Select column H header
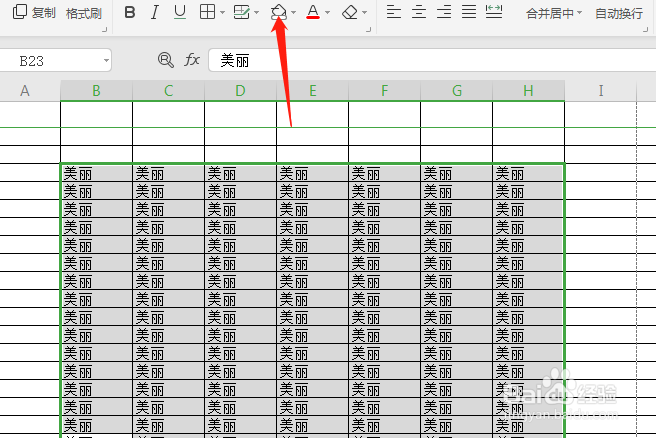Screen dimensions: 656x438 coord(528,91)
